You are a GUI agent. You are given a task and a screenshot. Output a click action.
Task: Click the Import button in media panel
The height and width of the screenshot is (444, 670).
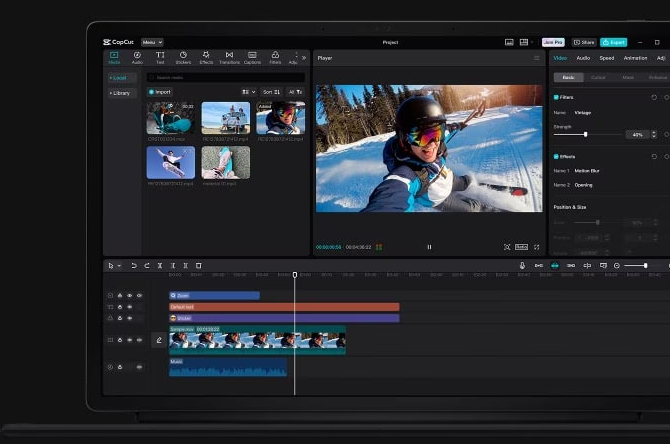pyautogui.click(x=160, y=92)
